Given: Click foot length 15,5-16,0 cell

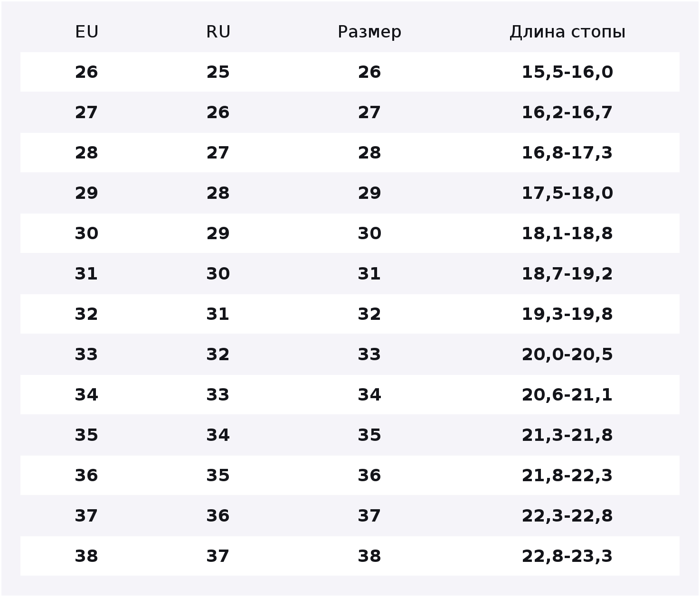Looking at the screenshot, I should 567,73.
